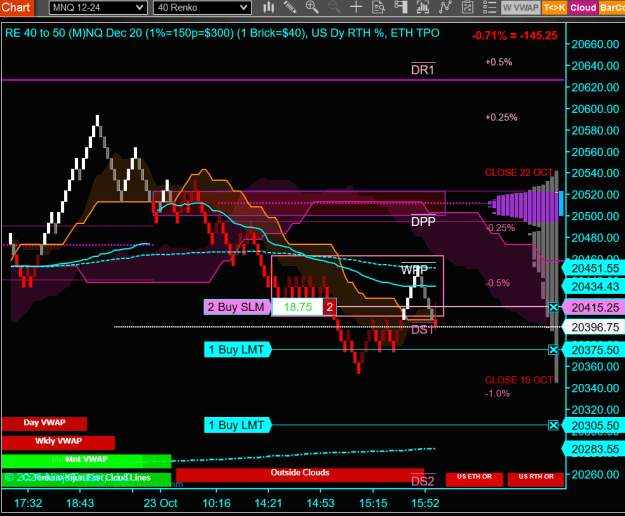Viewport: 625px width, 516px height.
Task: Toggle the BarCo button
Action: pyautogui.click(x=612, y=8)
